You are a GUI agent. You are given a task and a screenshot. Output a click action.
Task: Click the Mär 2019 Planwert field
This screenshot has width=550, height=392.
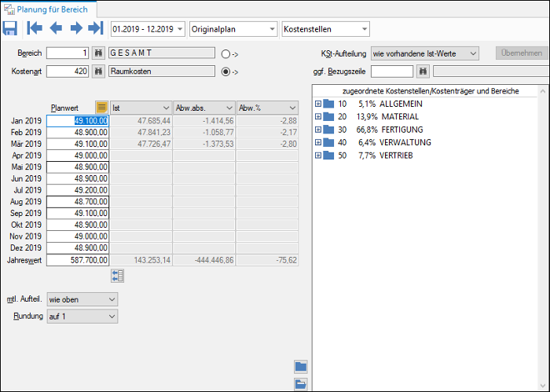(78, 144)
